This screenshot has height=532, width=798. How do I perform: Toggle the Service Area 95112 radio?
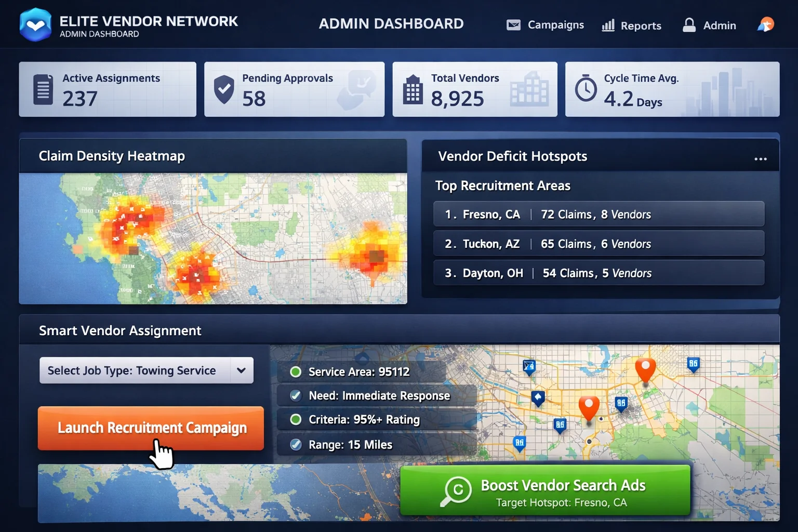pos(296,371)
